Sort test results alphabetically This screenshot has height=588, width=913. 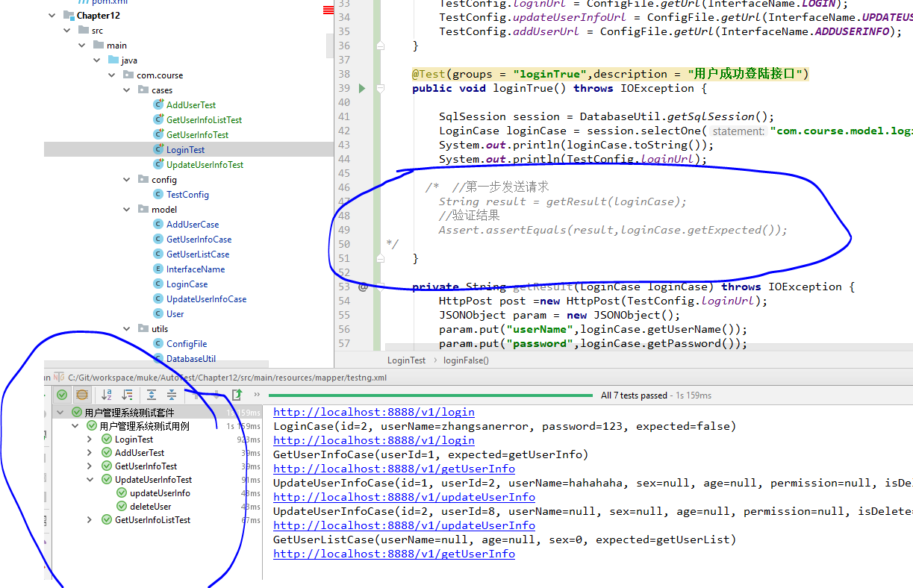pyautogui.click(x=107, y=395)
